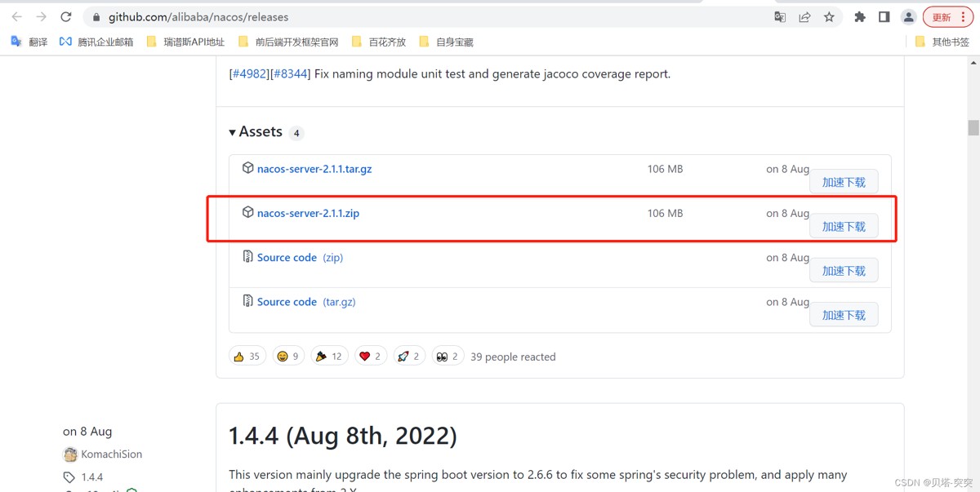Open the extensions puzzle icon
This screenshot has height=492, width=980.
pos(859,17)
